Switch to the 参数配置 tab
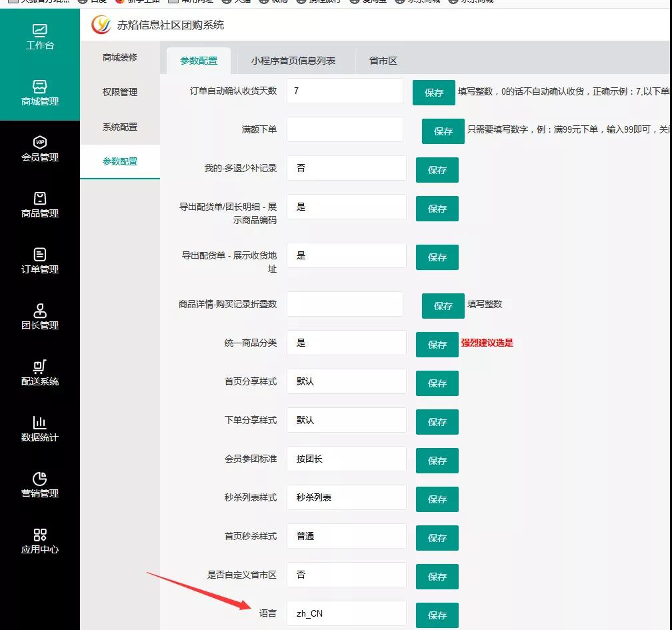 click(x=199, y=61)
